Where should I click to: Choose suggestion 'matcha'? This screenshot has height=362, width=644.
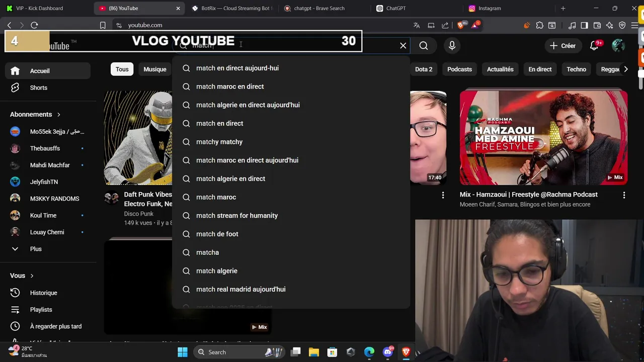tap(291, 252)
